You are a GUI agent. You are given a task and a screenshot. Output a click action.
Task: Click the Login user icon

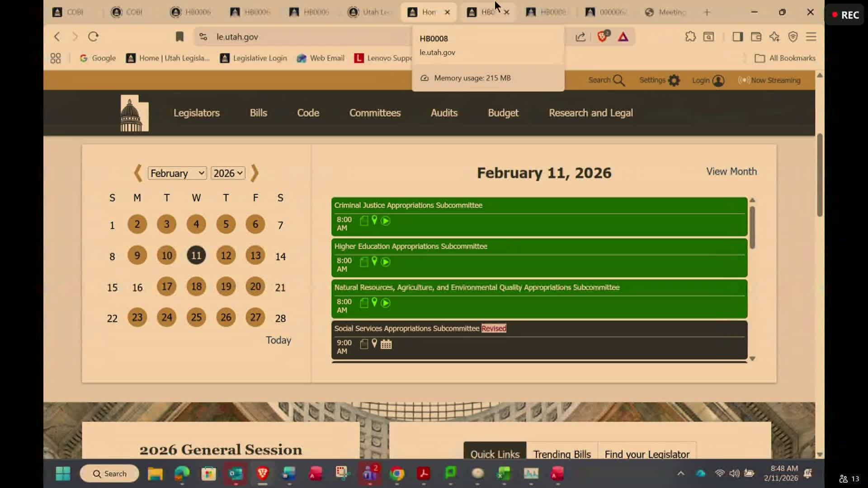(718, 80)
